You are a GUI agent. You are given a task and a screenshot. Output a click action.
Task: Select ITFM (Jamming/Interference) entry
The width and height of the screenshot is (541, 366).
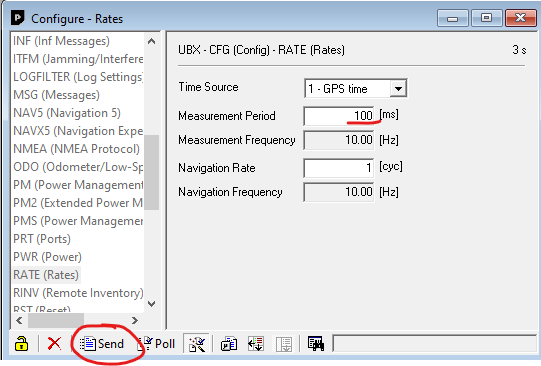[78, 59]
